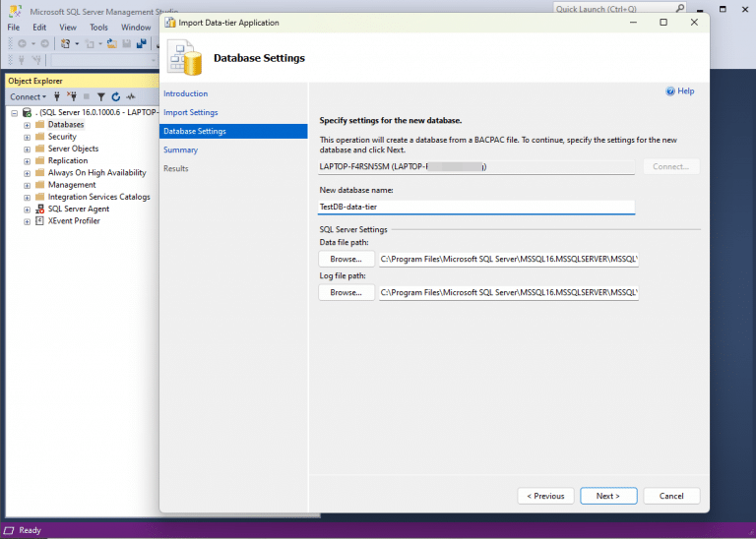Select the Integration Services Catalogs tree item
Screen dimensions: 756x539
(x=98, y=197)
